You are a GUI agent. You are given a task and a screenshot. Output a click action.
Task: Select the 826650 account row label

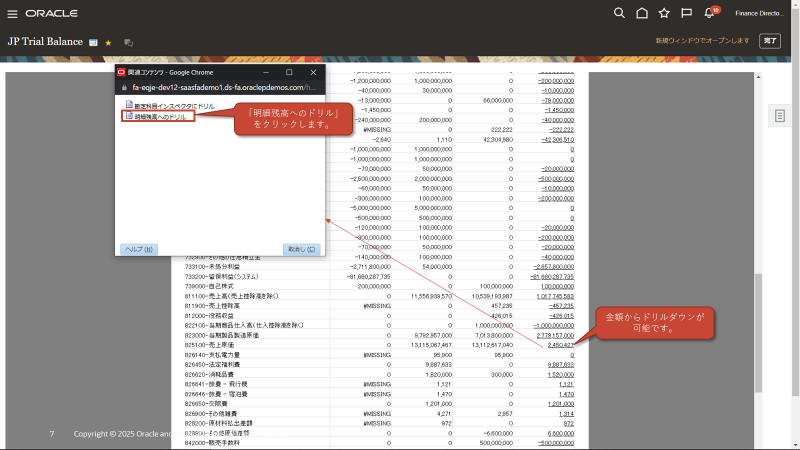coord(206,404)
